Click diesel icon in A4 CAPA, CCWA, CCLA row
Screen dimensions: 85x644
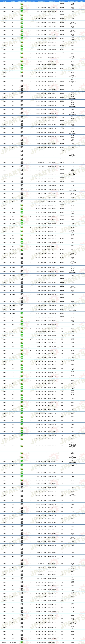click(22, 174)
